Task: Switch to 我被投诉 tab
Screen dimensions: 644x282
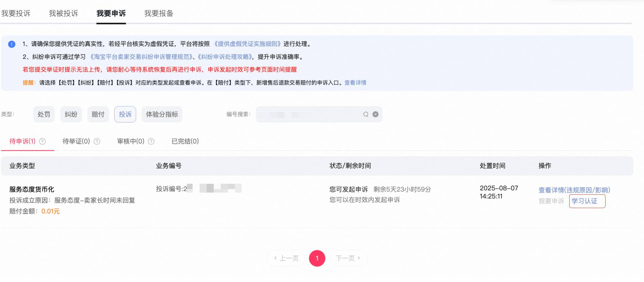Action: coord(63,13)
